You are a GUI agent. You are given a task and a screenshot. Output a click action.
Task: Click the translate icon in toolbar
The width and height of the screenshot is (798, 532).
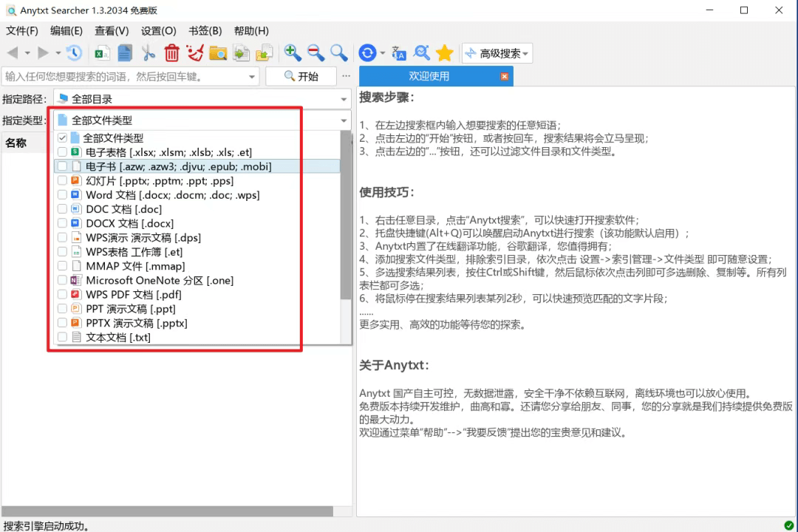398,53
